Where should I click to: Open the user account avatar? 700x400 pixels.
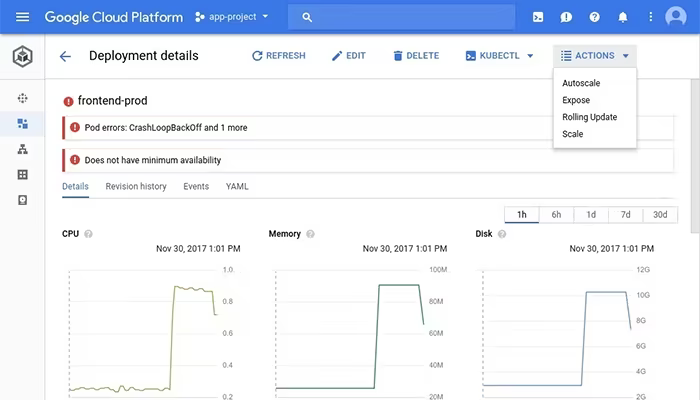point(676,17)
